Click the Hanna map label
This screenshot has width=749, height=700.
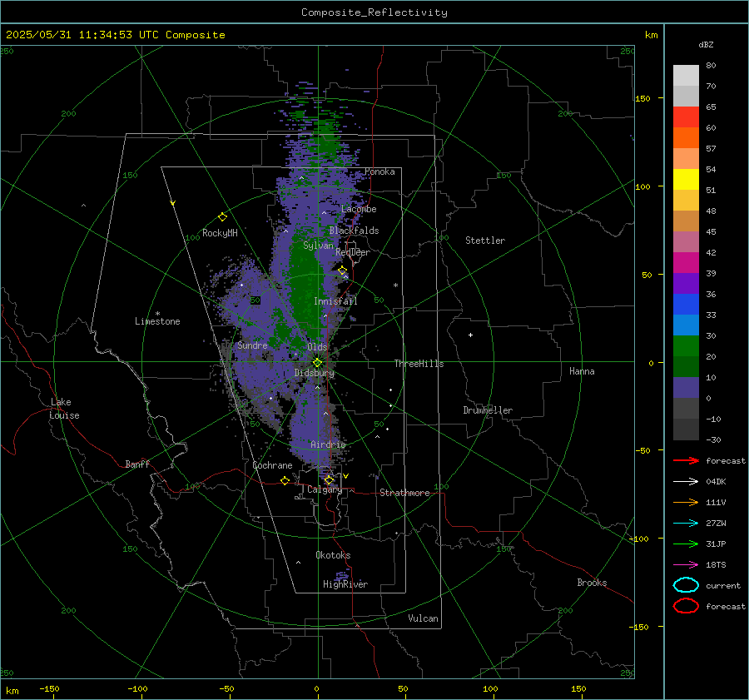pos(582,371)
